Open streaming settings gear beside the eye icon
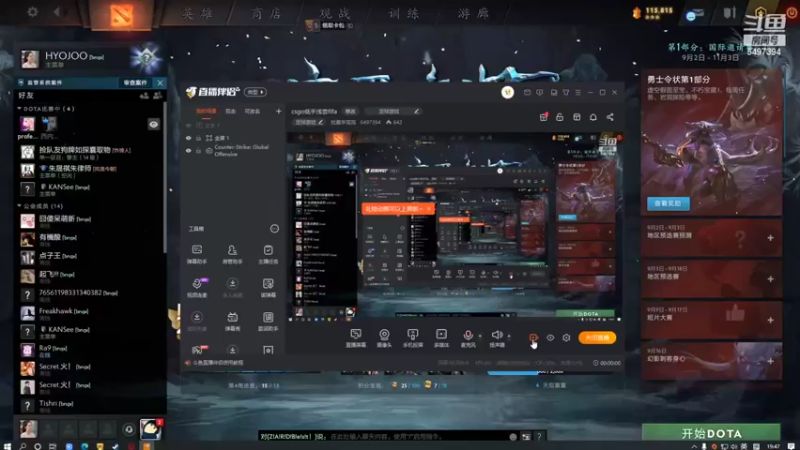Viewport: 800px width, 450px height. pos(566,337)
